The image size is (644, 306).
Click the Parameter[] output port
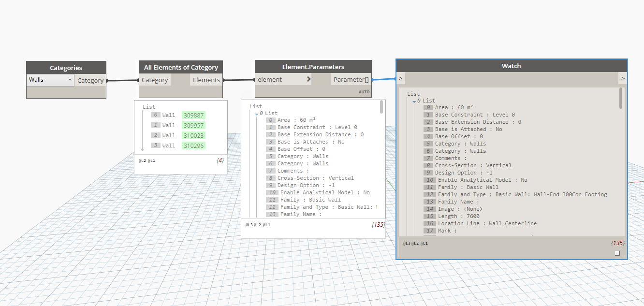[x=351, y=80]
